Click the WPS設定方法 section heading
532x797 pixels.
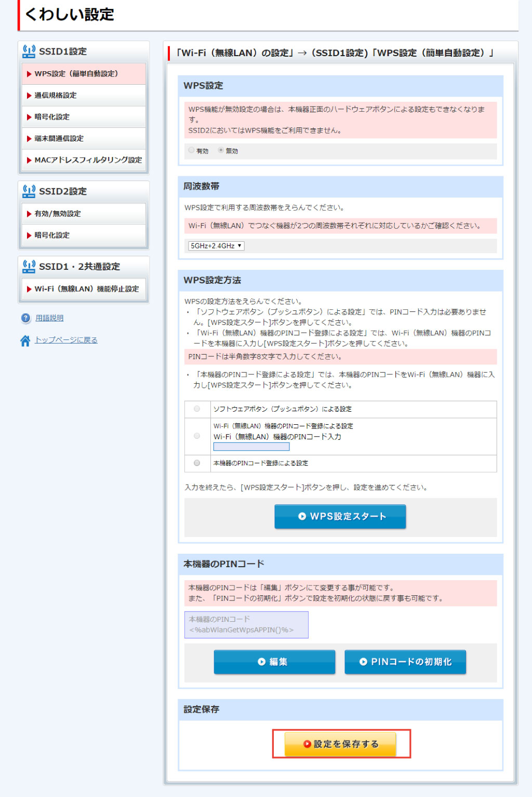(x=212, y=280)
